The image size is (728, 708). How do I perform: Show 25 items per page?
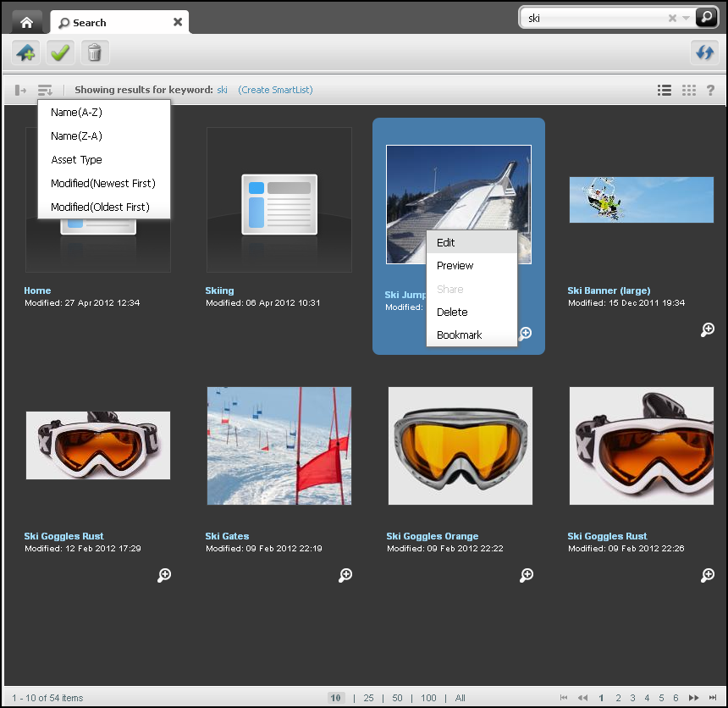coord(368,698)
